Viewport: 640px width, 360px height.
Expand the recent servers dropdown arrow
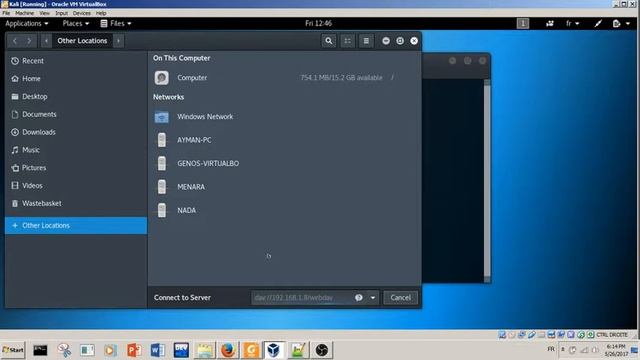pyautogui.click(x=373, y=298)
